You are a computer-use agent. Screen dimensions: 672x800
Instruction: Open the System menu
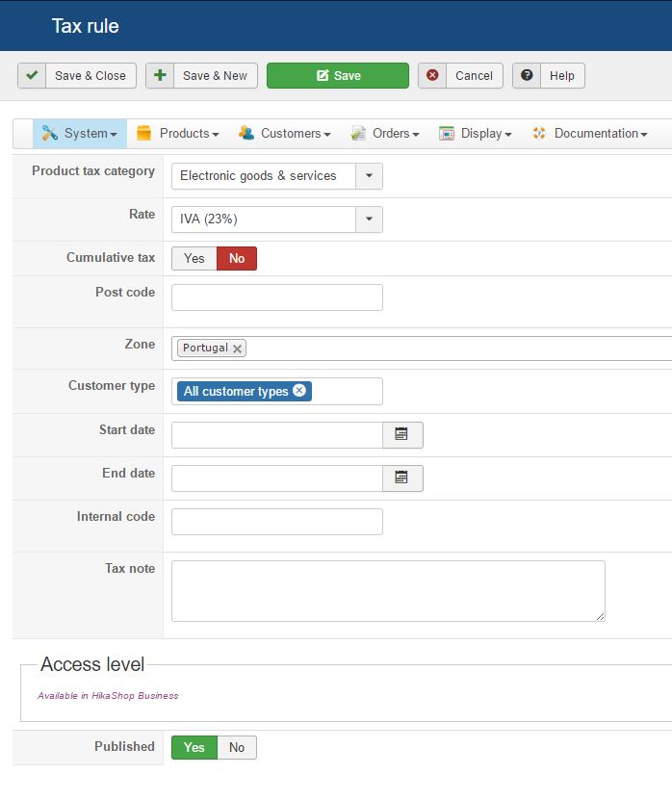tap(80, 134)
